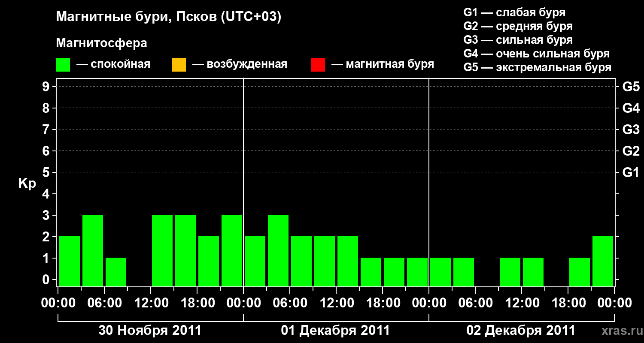The width and height of the screenshot is (644, 343).
Task: Select the chart title 'Магнитные бури, Псков (UTC+03)'
Action: pos(169,17)
